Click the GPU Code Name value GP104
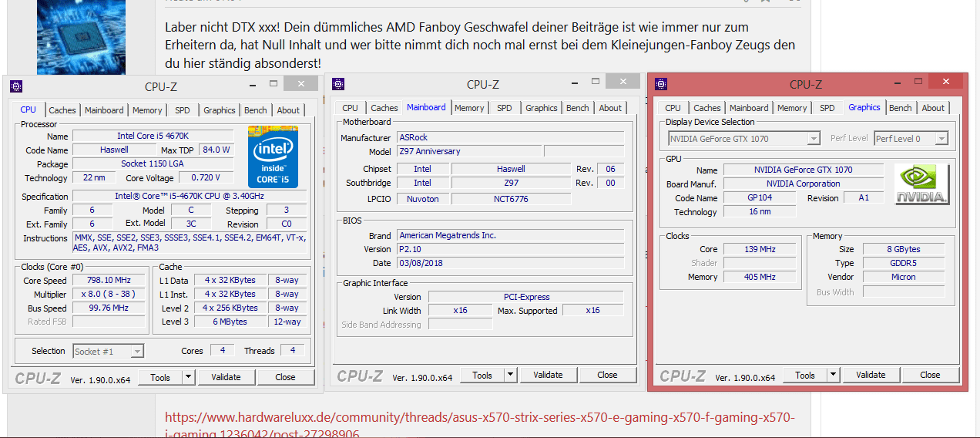Screen dimensions: 980x438 click(760, 198)
